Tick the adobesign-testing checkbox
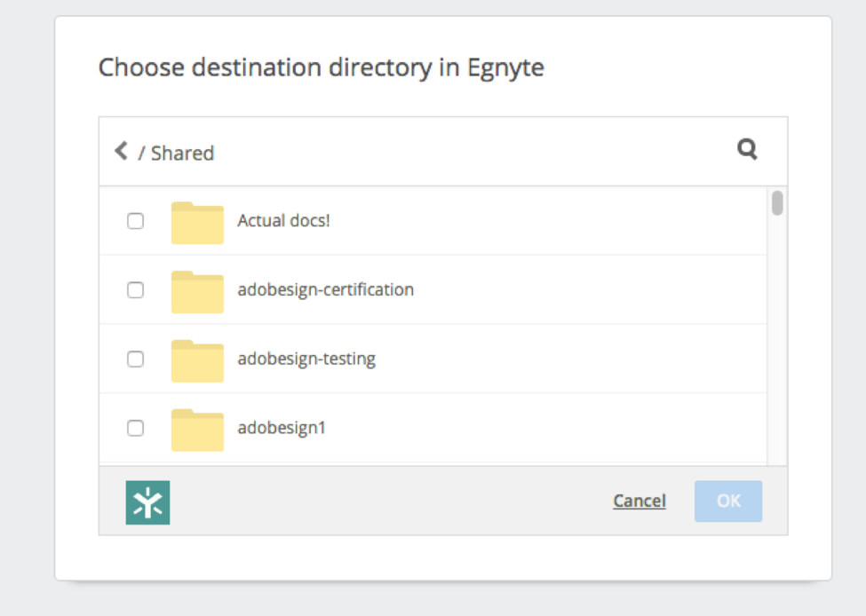Viewport: 866px width, 616px height. tap(135, 359)
